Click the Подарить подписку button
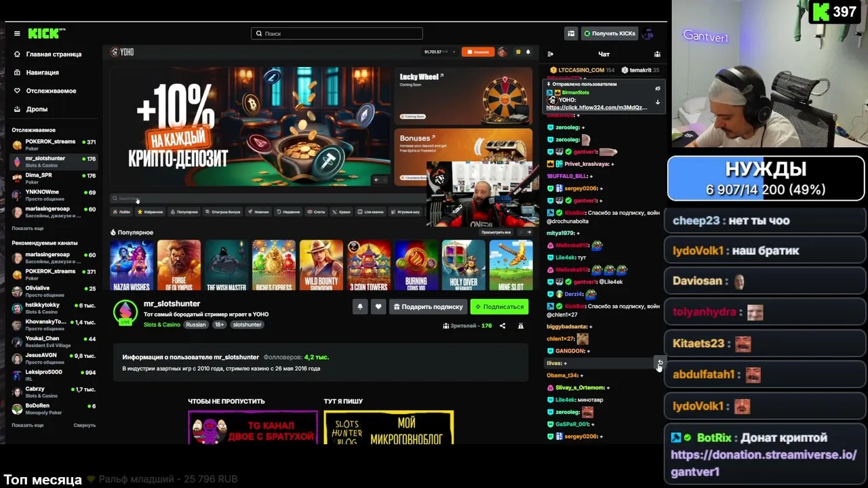 coord(428,307)
